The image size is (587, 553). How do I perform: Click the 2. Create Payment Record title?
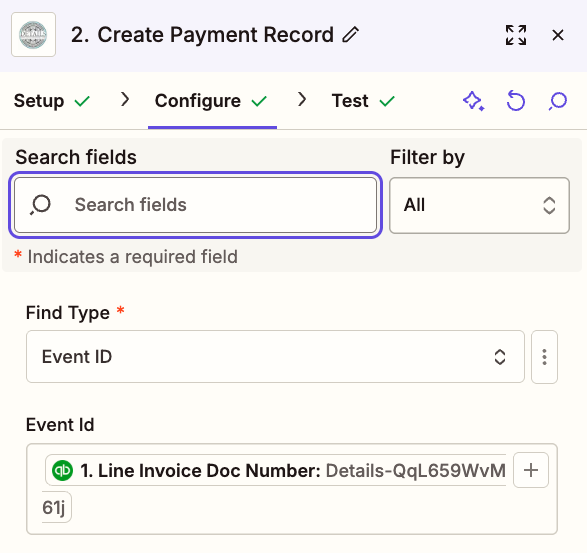(203, 34)
